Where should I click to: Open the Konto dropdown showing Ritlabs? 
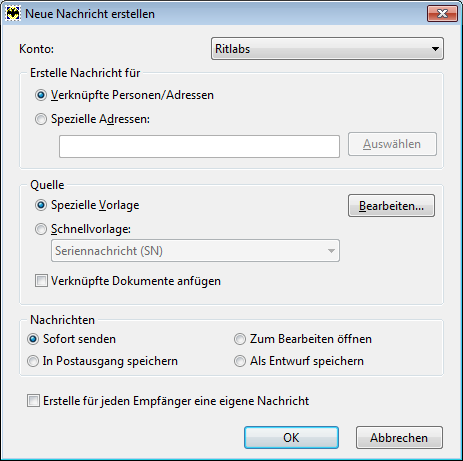[327, 49]
